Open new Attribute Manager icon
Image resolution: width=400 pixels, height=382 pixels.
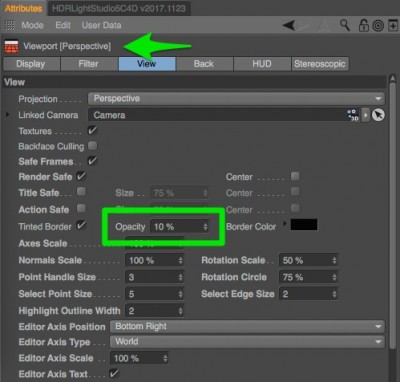(393, 26)
